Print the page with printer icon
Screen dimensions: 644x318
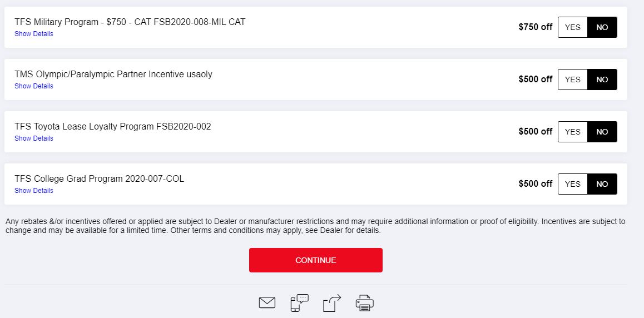[x=365, y=303]
